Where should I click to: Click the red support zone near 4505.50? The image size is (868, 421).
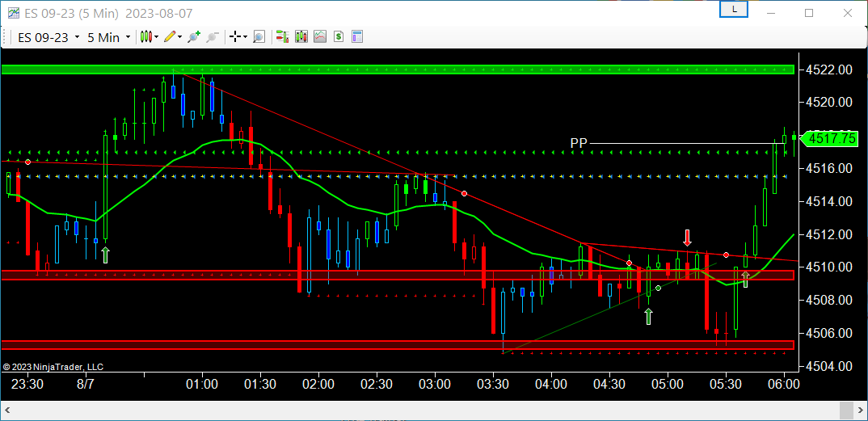click(x=398, y=345)
